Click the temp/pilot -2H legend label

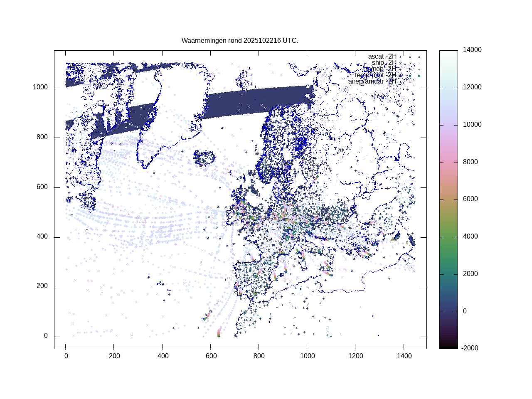(375, 75)
